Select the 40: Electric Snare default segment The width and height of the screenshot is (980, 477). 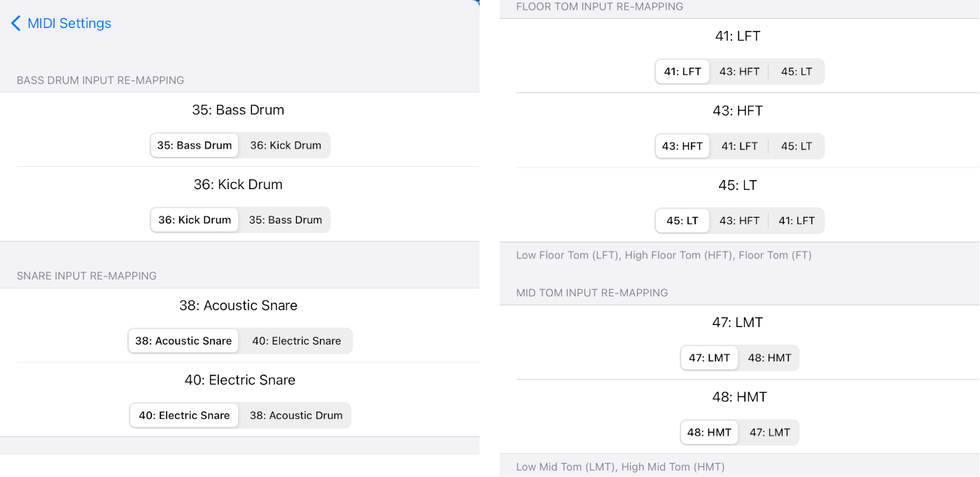(184, 415)
